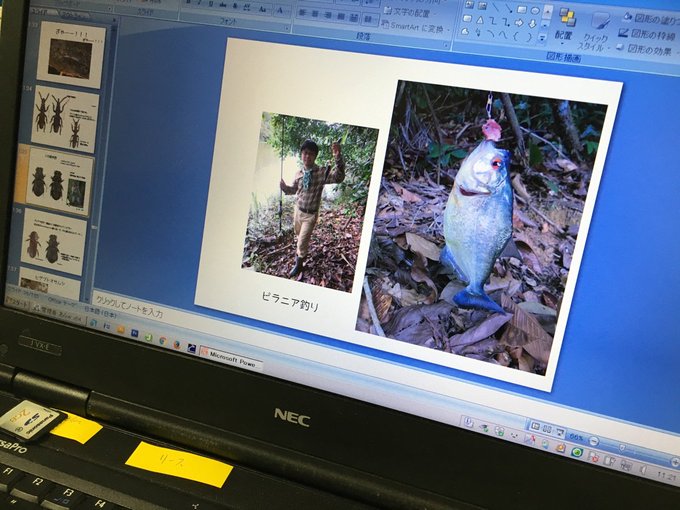Select the right brace shape
The image size is (680, 510).
[x=530, y=37]
